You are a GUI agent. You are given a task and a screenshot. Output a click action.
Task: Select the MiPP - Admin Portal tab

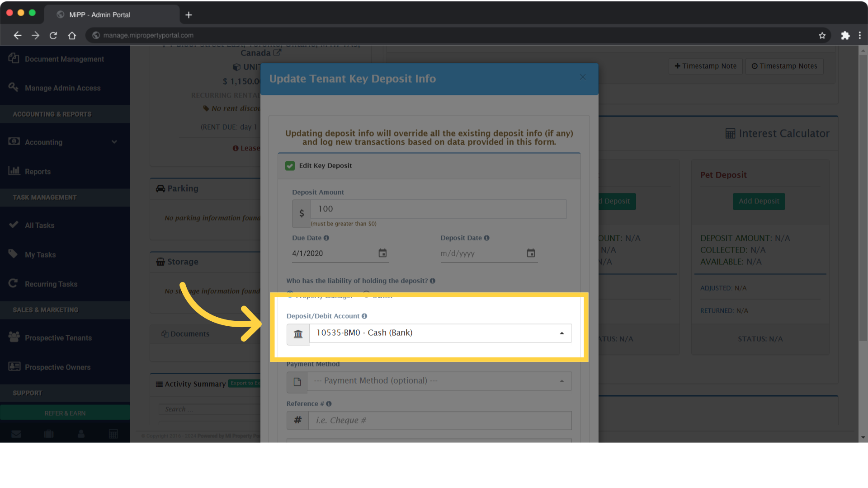tap(112, 14)
